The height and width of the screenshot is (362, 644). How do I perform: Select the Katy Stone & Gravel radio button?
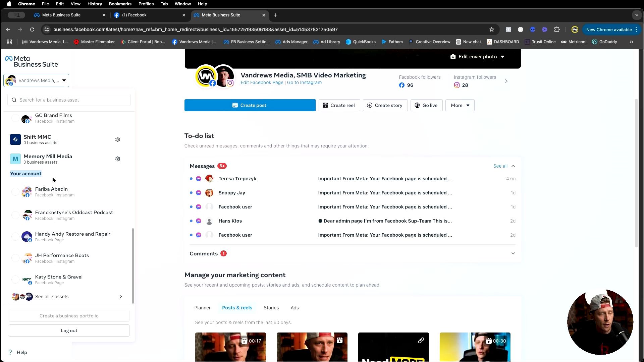click(15, 280)
